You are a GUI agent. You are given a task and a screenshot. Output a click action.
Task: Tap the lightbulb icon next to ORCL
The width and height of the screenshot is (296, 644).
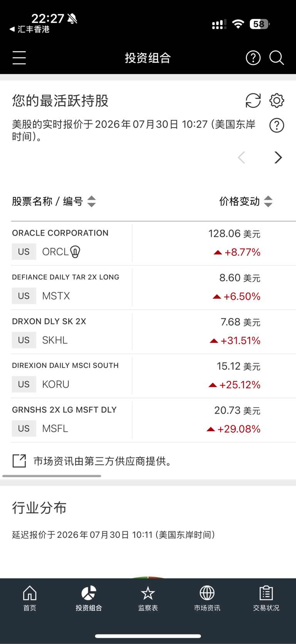pos(75,252)
